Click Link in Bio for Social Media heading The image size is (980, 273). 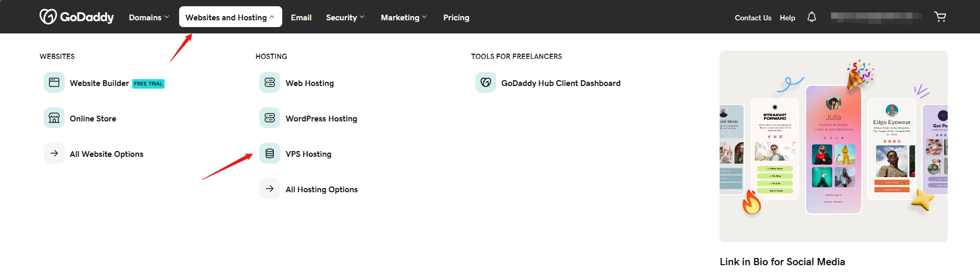pyautogui.click(x=782, y=262)
